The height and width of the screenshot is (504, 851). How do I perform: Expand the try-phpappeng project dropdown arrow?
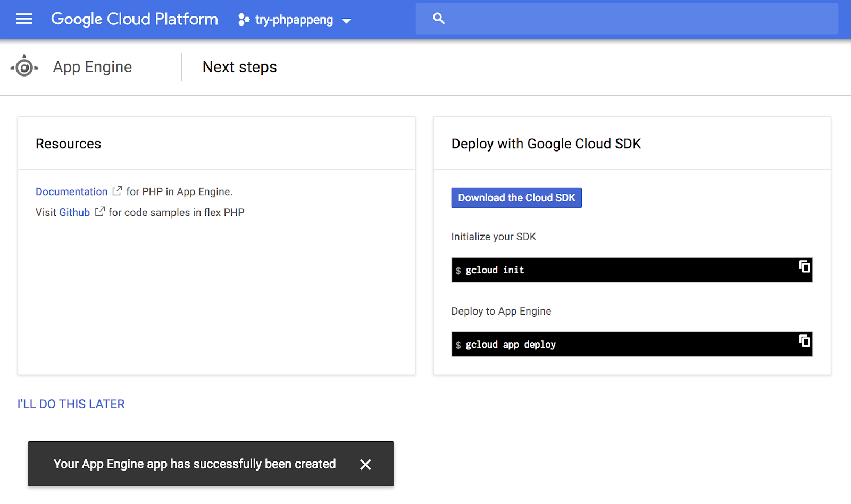(347, 21)
